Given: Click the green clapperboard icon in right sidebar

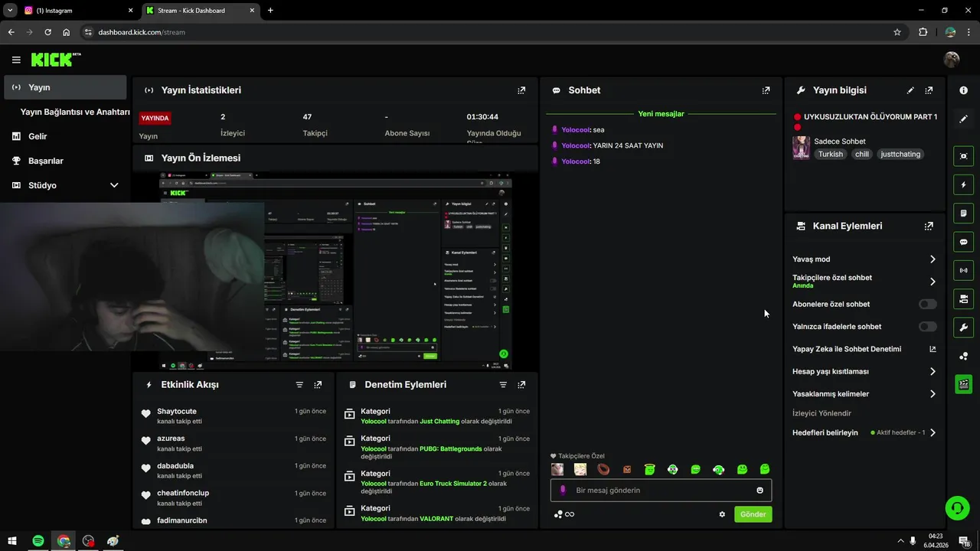Looking at the screenshot, I should 964,384.
